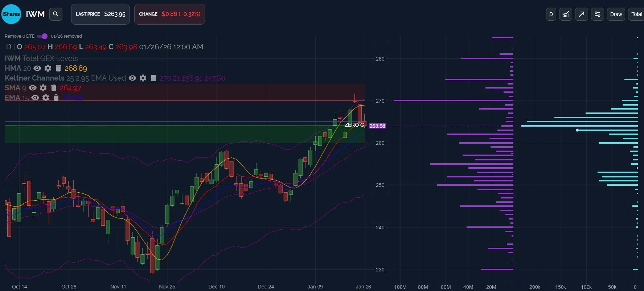Click the Oct 14 date label
644x291 pixels.
pyautogui.click(x=20, y=287)
